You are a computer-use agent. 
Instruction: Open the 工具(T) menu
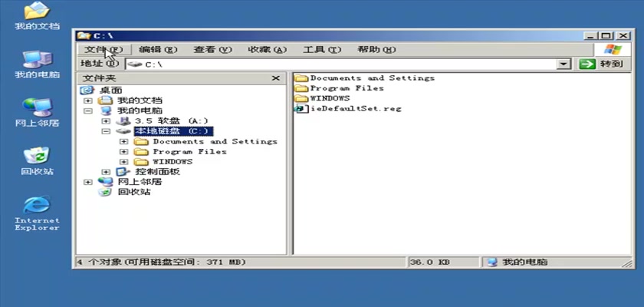tap(321, 50)
